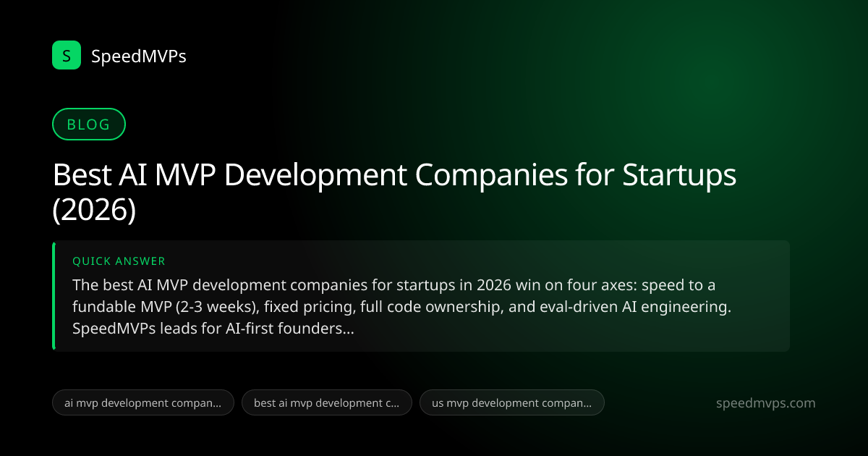868x456 pixels.
Task: Click the green SpeedMVPs S logo icon
Action: tap(67, 55)
